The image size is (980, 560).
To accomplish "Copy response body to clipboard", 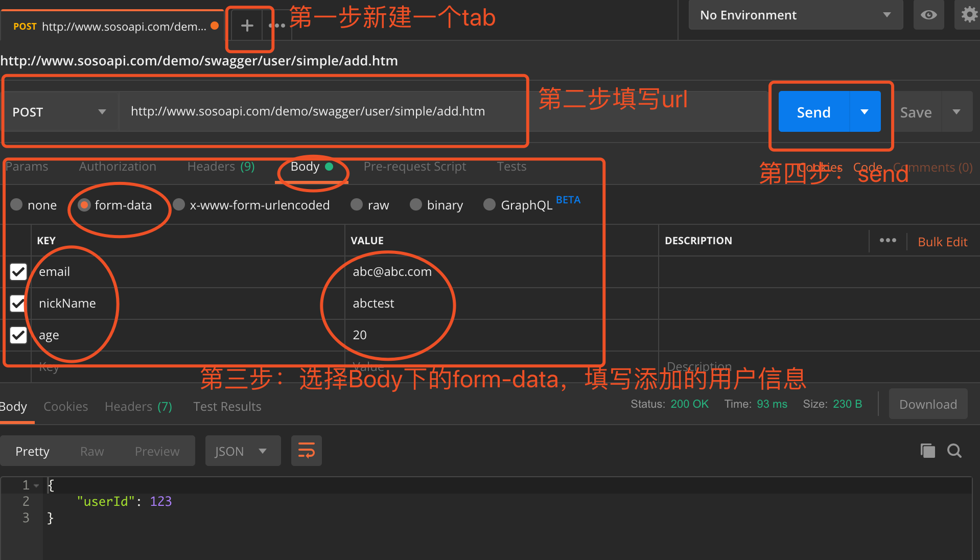I will [927, 451].
